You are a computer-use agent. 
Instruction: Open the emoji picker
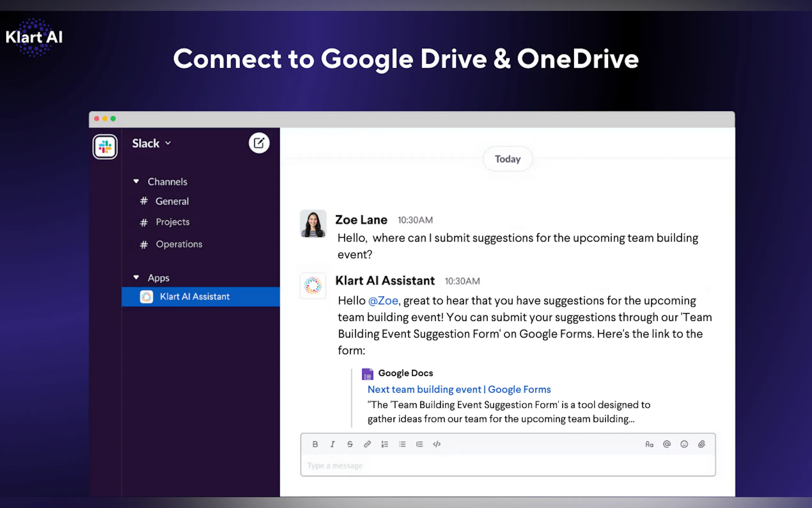[684, 444]
